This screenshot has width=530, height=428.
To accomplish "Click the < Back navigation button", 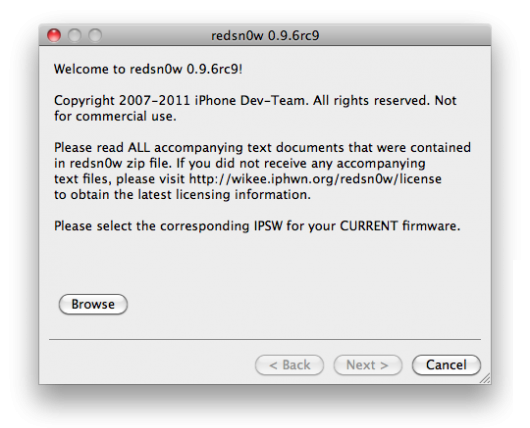I will click(290, 365).
